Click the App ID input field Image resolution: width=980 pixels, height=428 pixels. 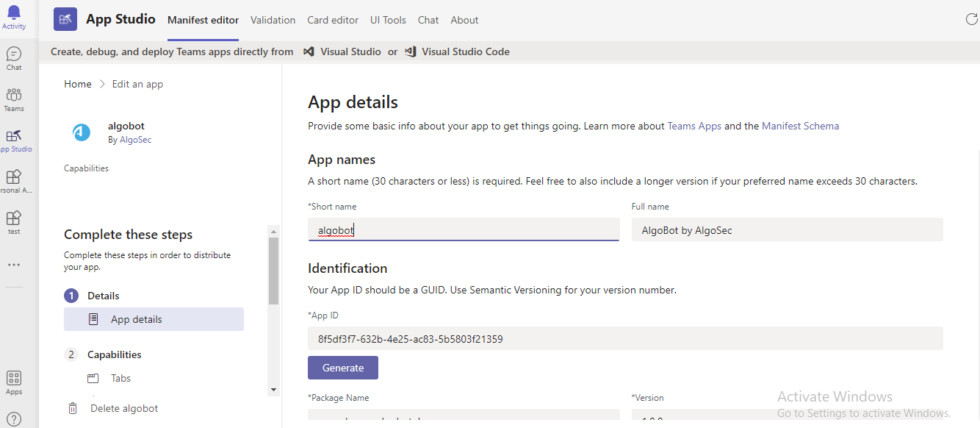[x=625, y=338]
